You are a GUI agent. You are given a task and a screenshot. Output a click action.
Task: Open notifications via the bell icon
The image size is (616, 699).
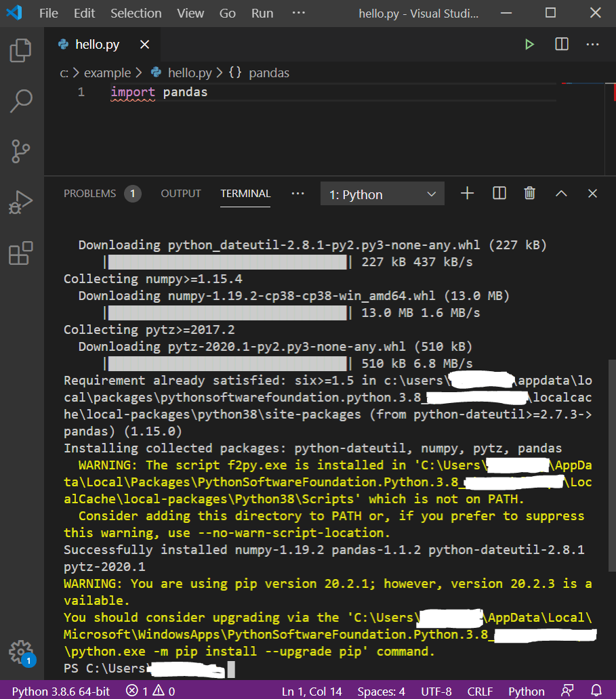[596, 691]
